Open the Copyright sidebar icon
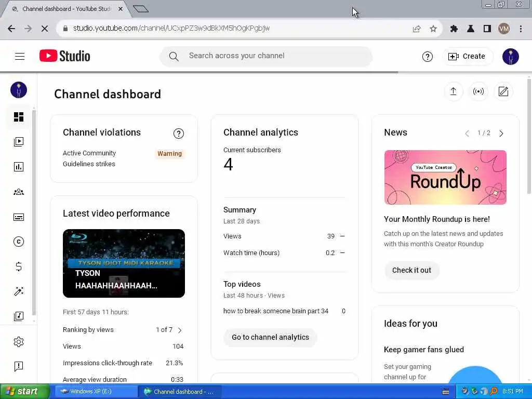Image resolution: width=532 pixels, height=399 pixels. point(19,242)
